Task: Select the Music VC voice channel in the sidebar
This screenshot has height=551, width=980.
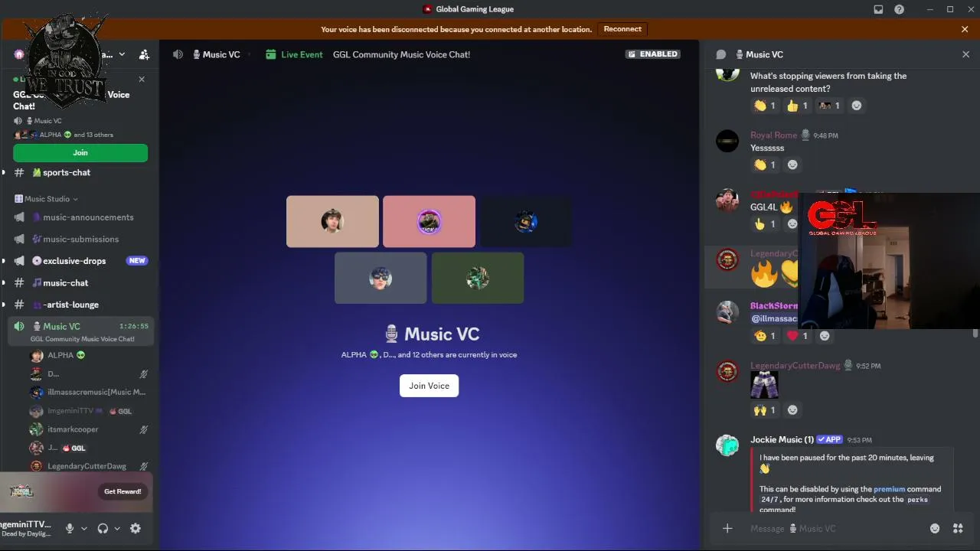Action: [80, 331]
